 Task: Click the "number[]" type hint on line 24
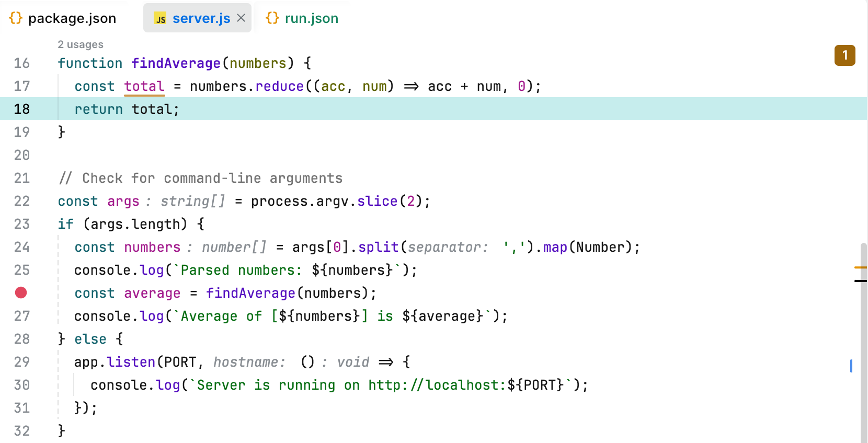point(234,247)
